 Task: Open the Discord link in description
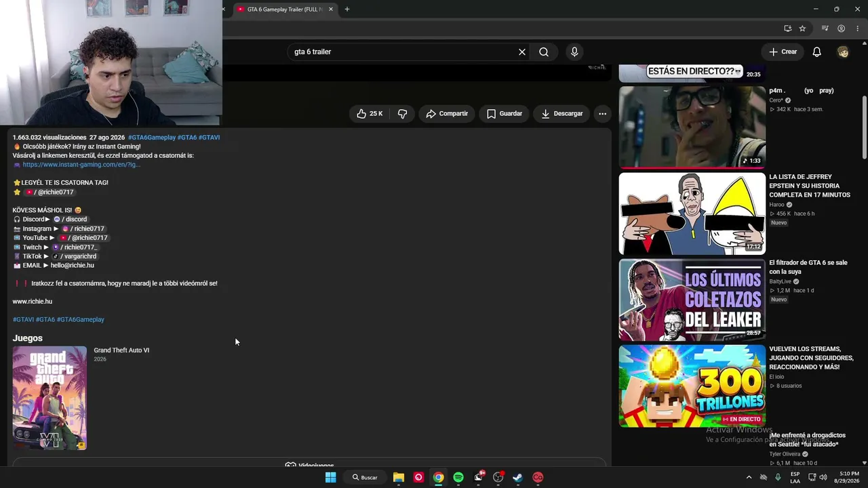click(x=71, y=220)
